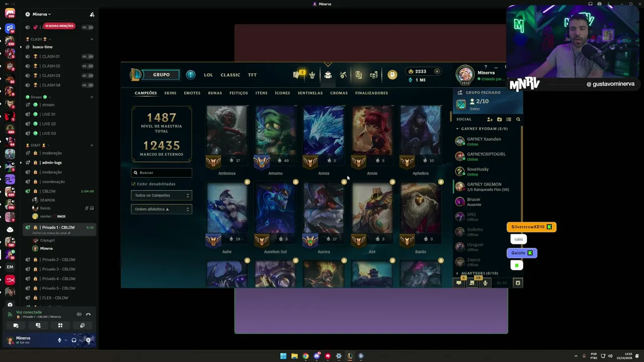Image resolution: width=644 pixels, height=362 pixels.
Task: Open Discord user settings gear
Action: tap(89, 340)
